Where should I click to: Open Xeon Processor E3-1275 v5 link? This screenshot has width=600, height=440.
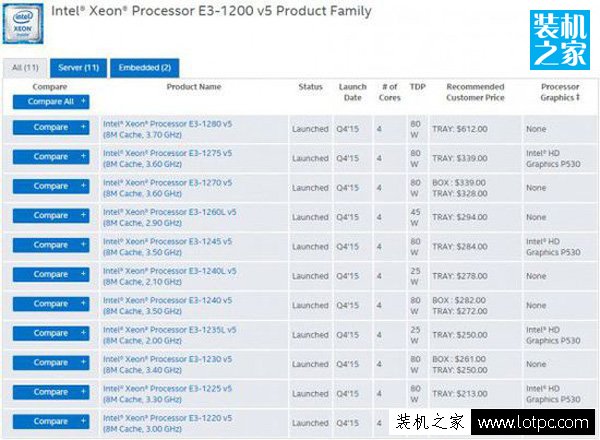(168, 159)
